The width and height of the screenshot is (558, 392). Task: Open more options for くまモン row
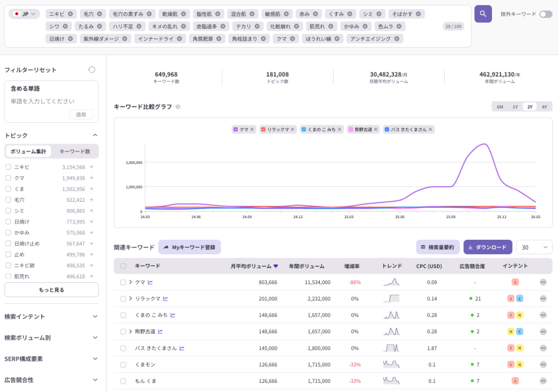543,365
